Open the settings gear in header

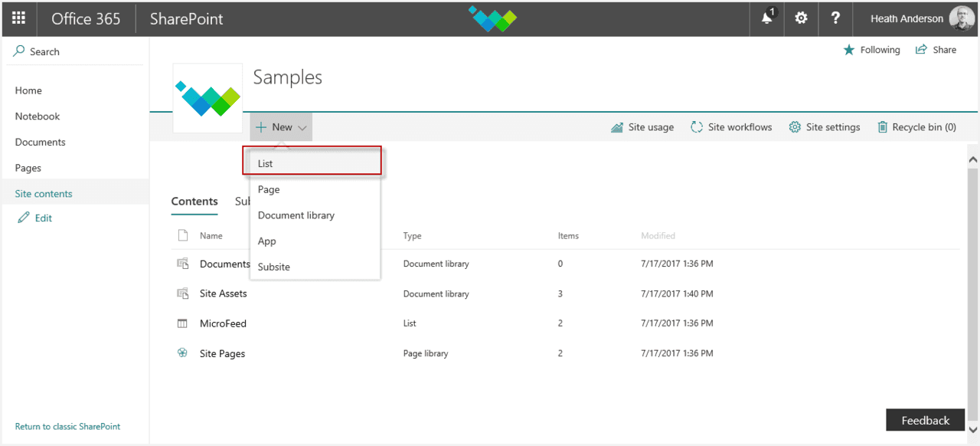click(x=801, y=18)
